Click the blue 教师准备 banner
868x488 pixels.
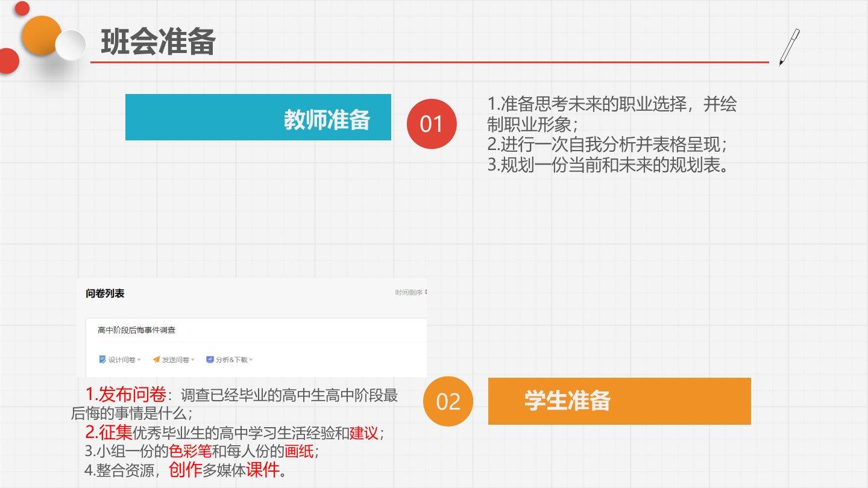[258, 117]
